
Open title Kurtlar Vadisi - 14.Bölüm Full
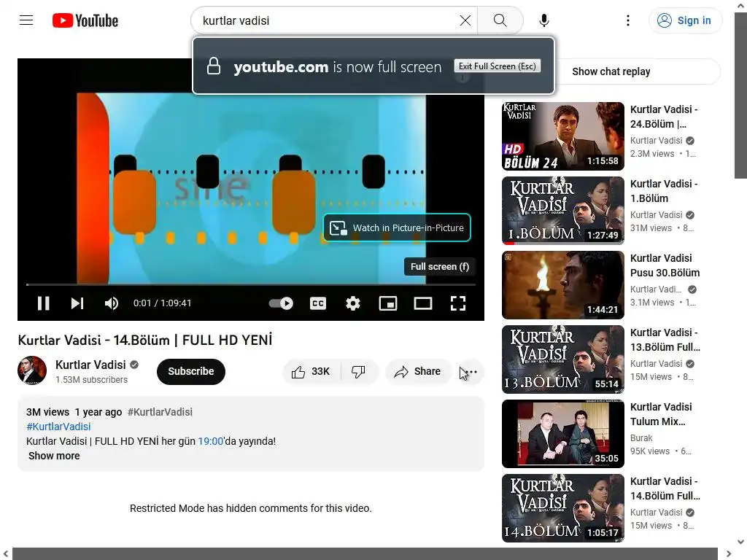pos(665,489)
